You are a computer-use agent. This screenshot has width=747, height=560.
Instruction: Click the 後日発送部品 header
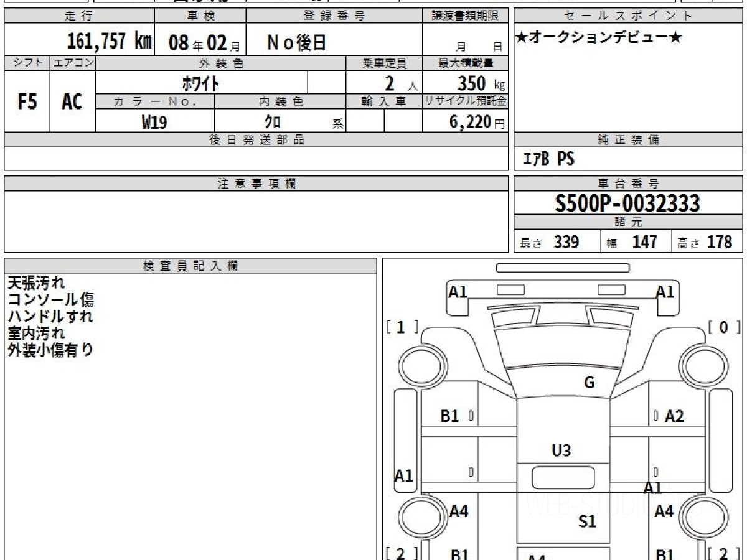[x=256, y=140]
